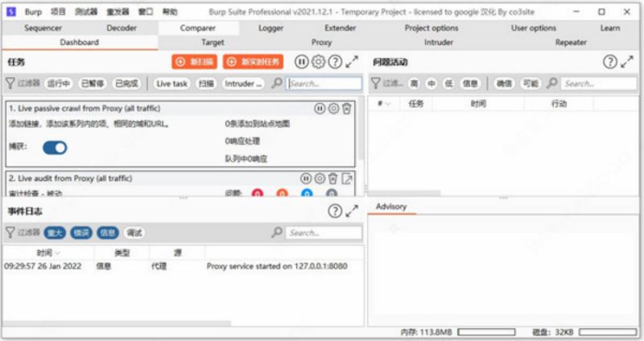Toggle the 调试 event log filter
644x341 pixels.
pyautogui.click(x=134, y=232)
